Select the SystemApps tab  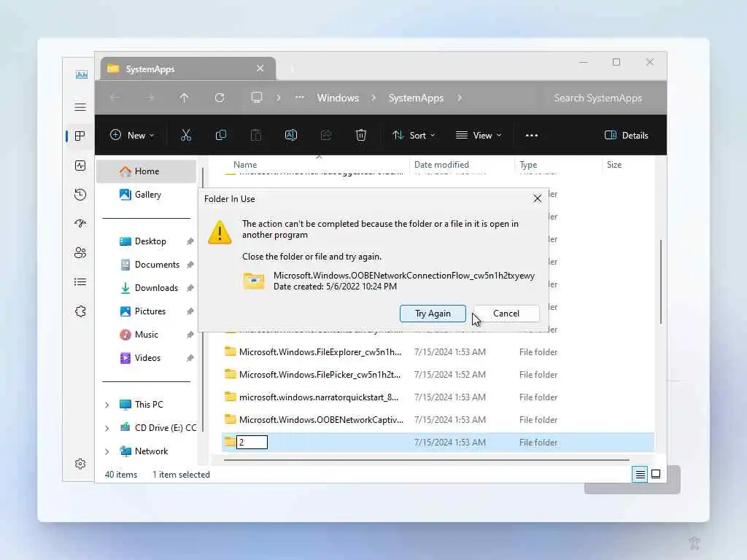pyautogui.click(x=187, y=69)
